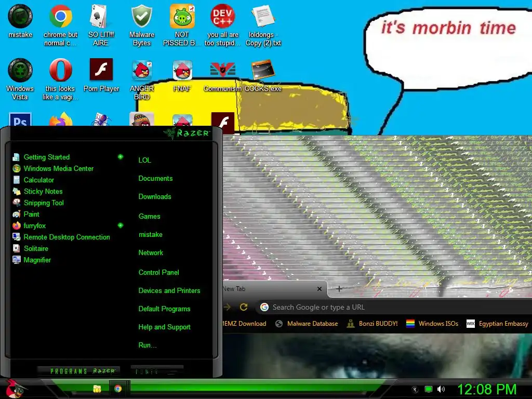Open Paint from the start menu

pos(26,215)
